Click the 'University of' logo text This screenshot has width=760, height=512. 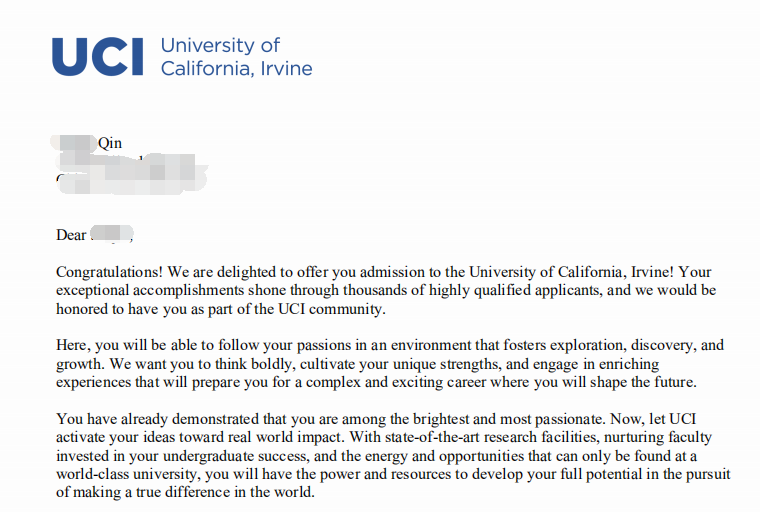(220, 45)
